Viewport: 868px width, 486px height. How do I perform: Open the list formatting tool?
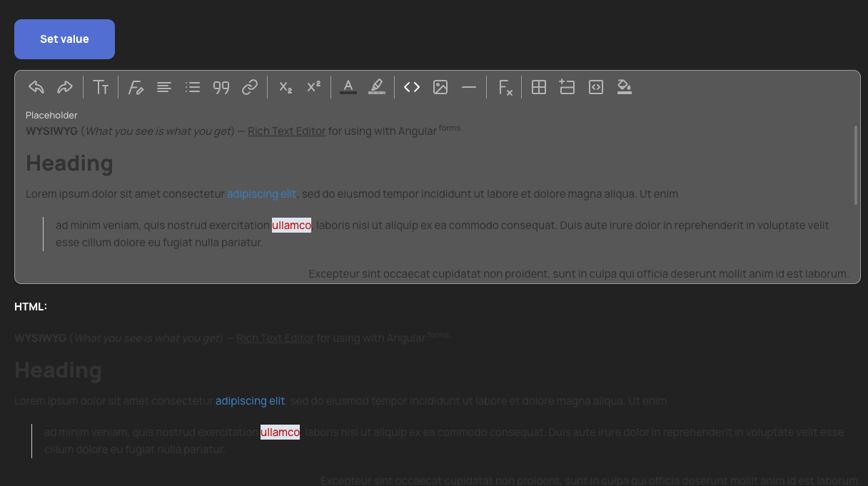193,87
